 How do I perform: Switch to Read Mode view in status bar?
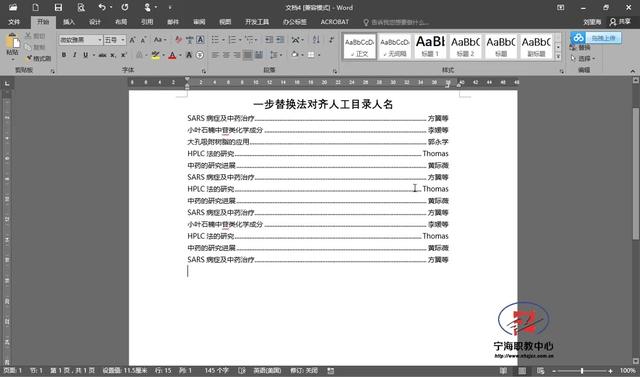[x=503, y=370]
